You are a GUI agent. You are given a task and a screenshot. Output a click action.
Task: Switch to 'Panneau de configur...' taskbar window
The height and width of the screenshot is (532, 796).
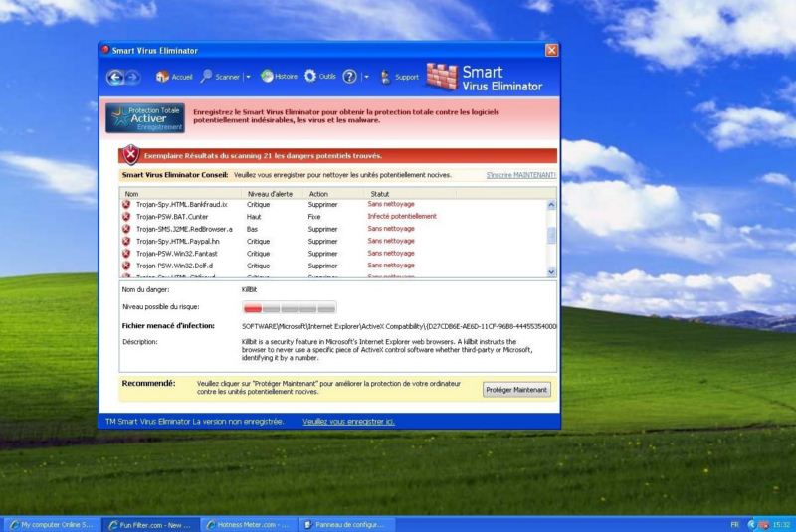346,525
